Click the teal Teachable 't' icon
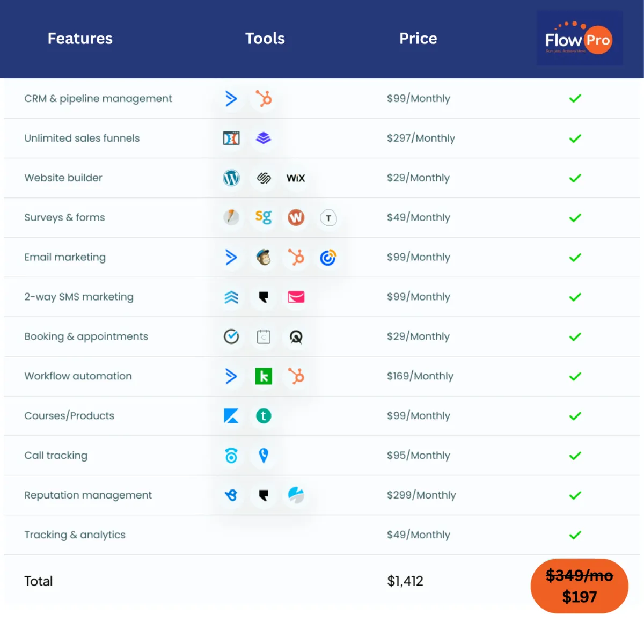 264,416
